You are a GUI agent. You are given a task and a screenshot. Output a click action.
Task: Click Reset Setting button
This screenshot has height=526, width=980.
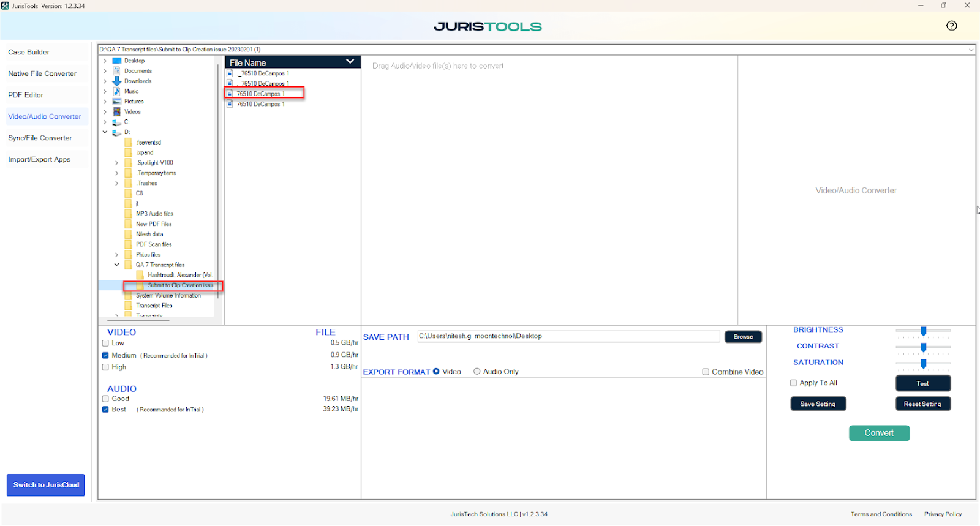coord(922,404)
